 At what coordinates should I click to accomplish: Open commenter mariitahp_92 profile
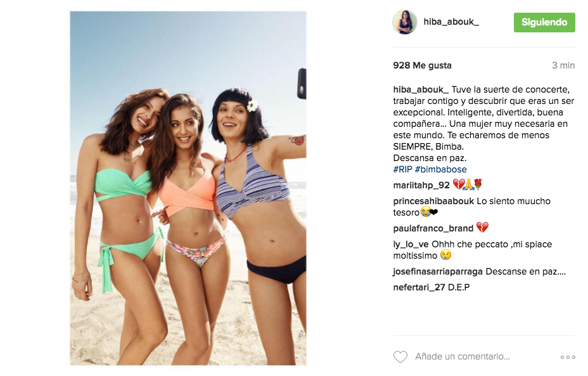[421, 185]
